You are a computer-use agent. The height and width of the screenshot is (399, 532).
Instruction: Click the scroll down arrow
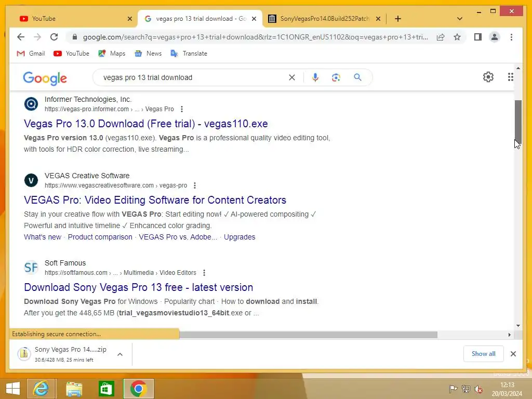click(518, 326)
